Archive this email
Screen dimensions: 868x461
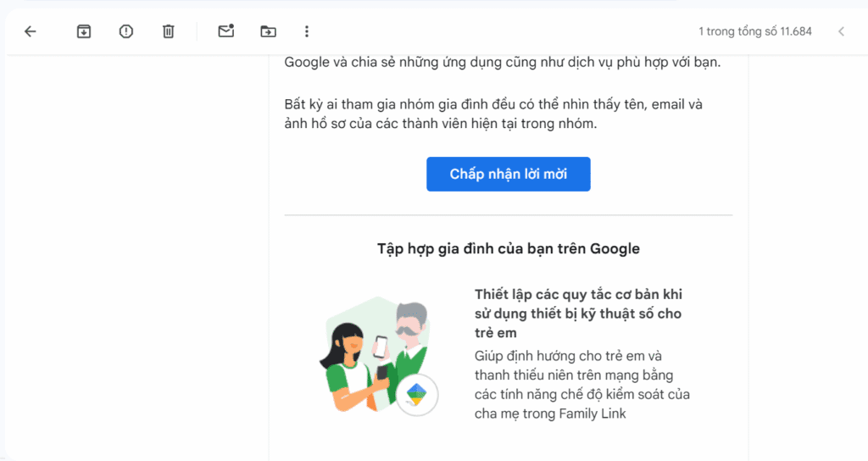[84, 31]
